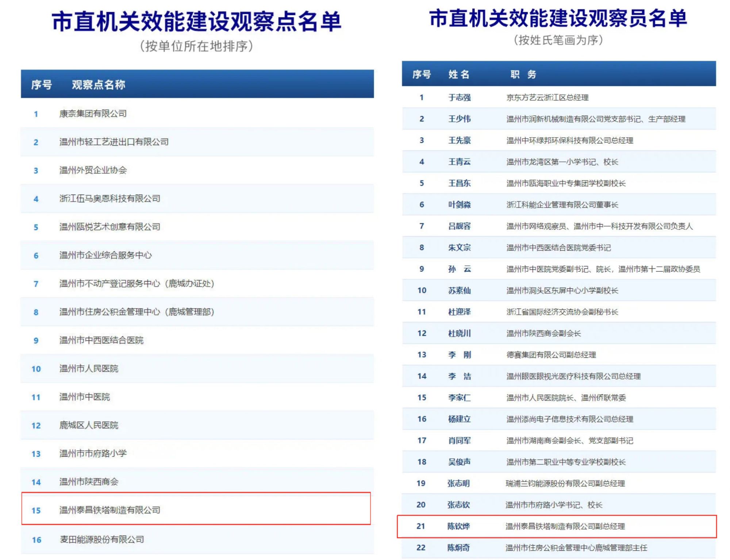Select 温州瓯悦艺术创意有限公司
The image size is (730, 560).
click(x=197, y=227)
